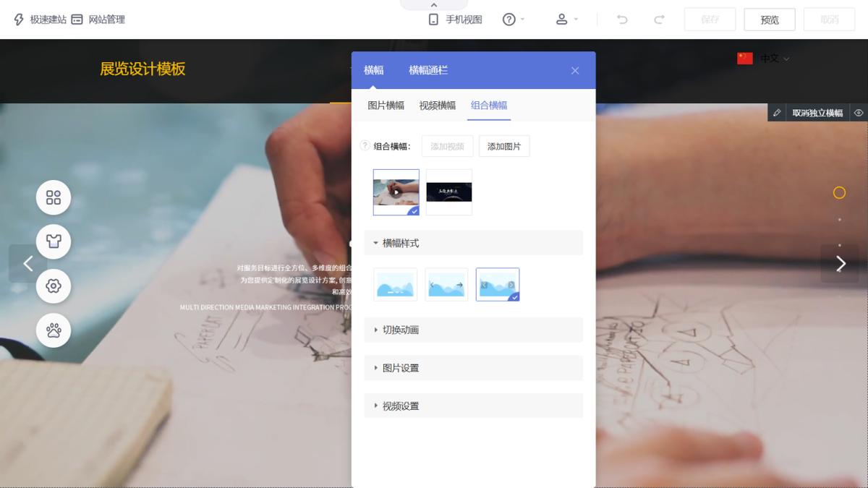Select the third 横幅样式 style with checkmark

pyautogui.click(x=498, y=284)
